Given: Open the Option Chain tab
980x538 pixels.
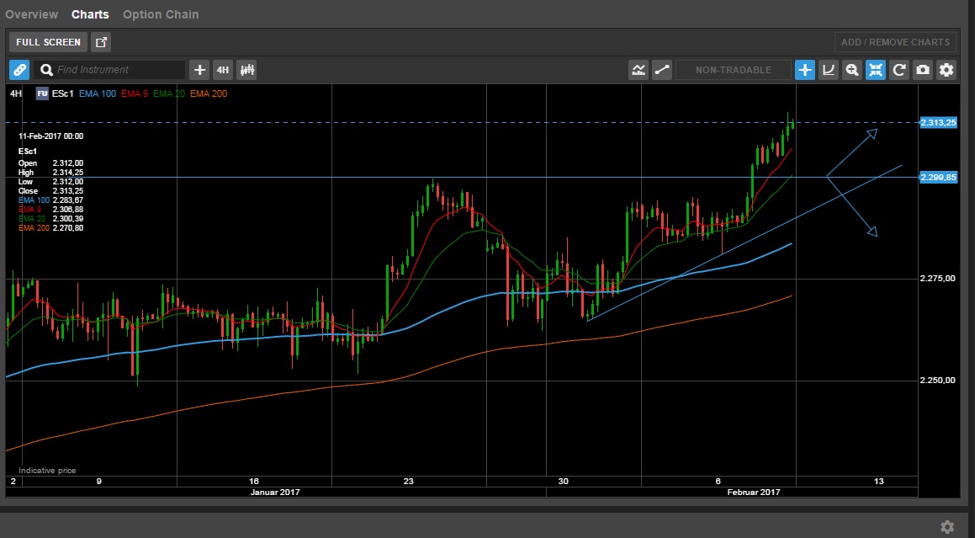Looking at the screenshot, I should [x=161, y=14].
